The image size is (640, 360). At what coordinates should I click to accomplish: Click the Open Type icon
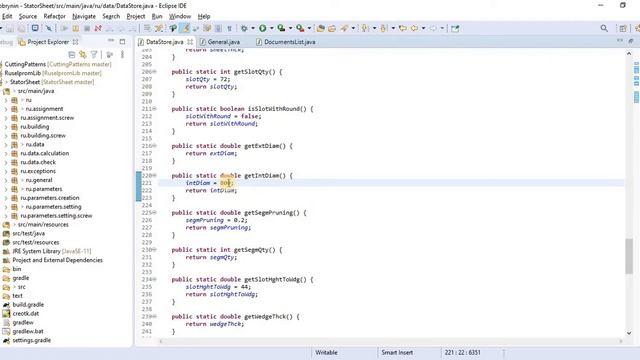coord(321,28)
